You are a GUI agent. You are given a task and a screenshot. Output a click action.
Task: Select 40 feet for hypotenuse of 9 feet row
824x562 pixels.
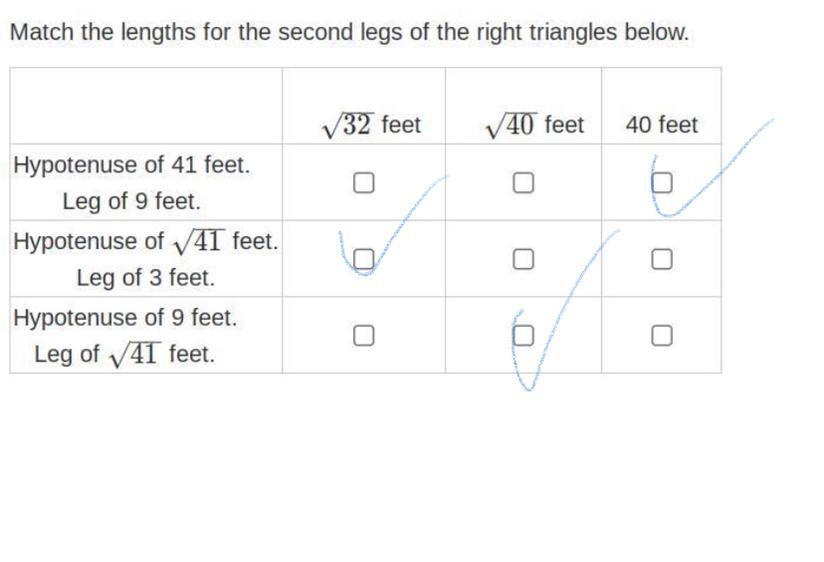[662, 335]
